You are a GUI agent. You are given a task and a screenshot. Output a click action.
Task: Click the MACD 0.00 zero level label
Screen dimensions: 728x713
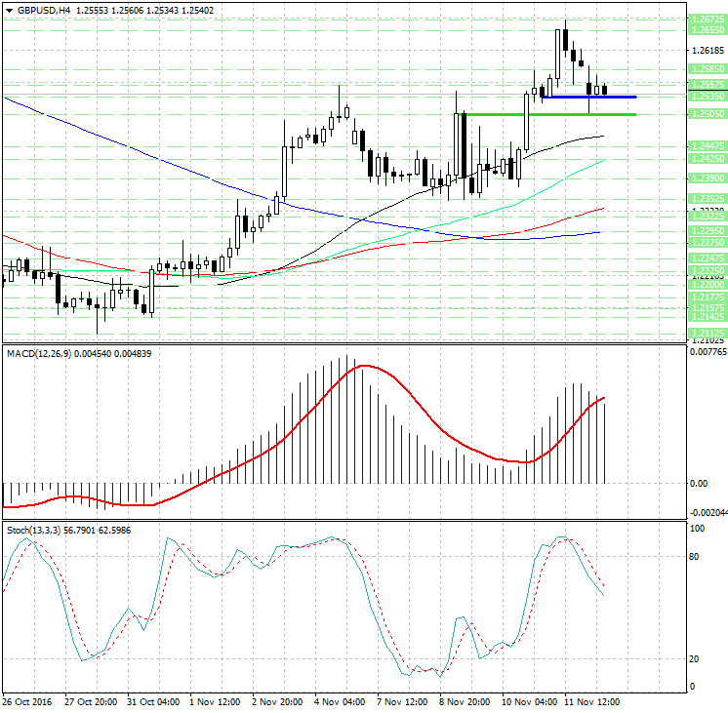pos(699,483)
